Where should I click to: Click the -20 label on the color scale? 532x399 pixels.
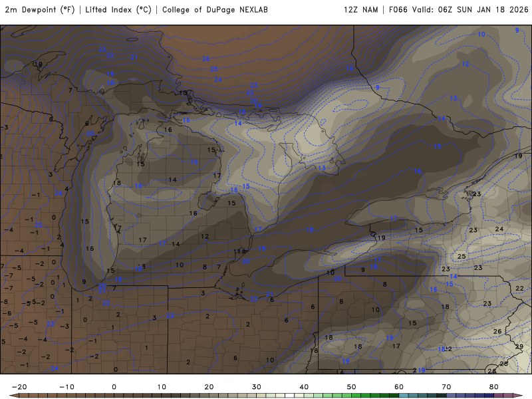(19, 387)
